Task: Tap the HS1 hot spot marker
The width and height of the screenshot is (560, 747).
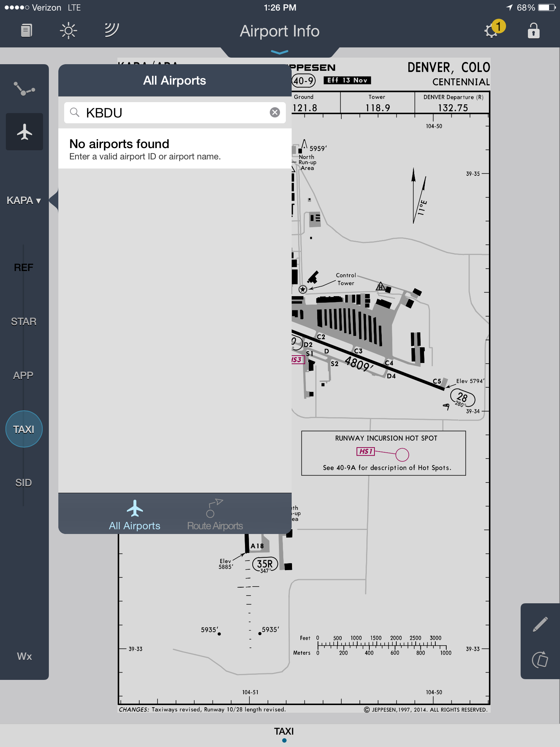Action: tap(366, 452)
